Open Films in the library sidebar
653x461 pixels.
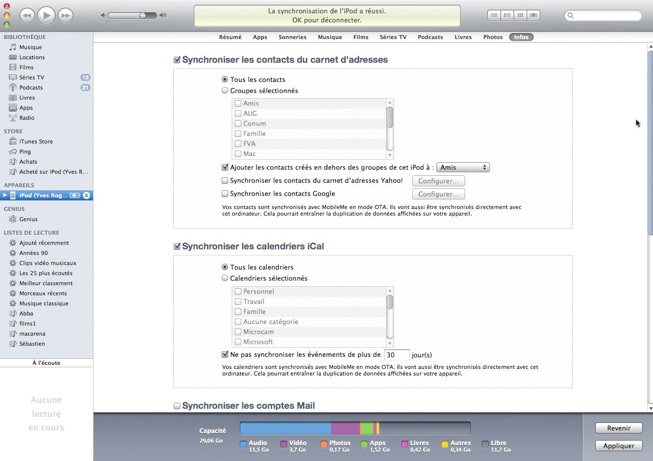point(26,67)
